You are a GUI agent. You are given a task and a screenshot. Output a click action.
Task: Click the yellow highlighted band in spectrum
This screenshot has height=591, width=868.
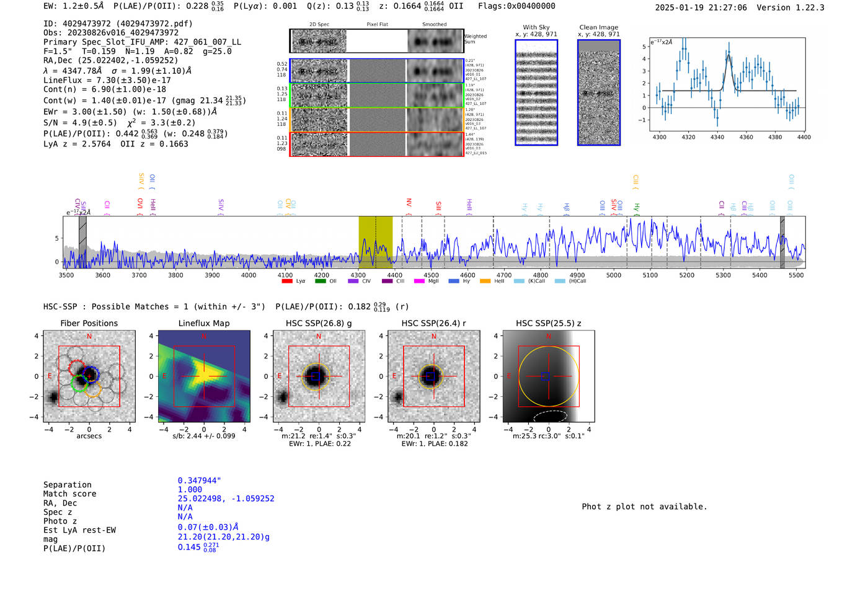(375, 242)
